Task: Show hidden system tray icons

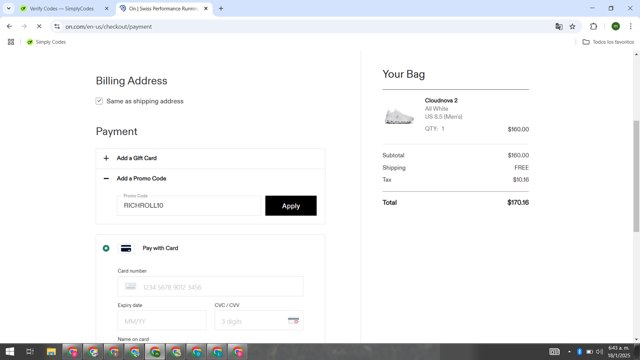Action: click(569, 351)
